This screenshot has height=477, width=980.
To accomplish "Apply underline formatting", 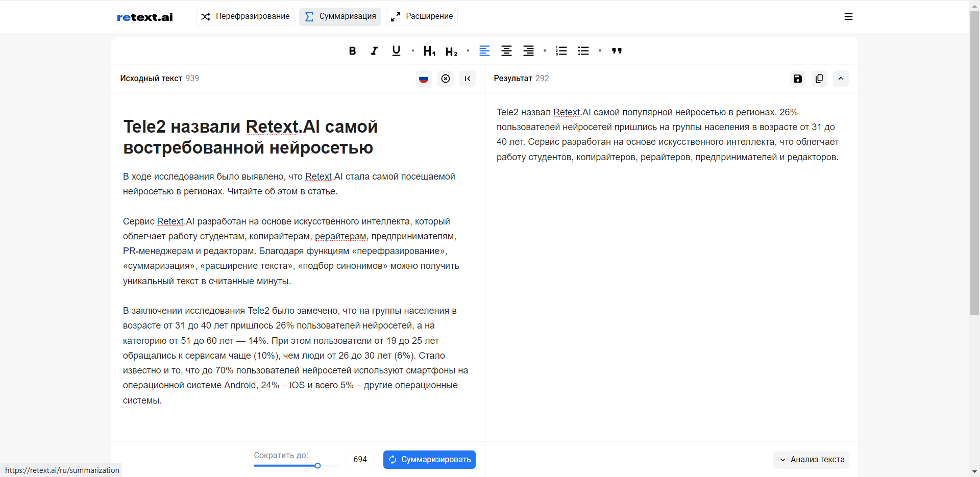I will pos(396,51).
